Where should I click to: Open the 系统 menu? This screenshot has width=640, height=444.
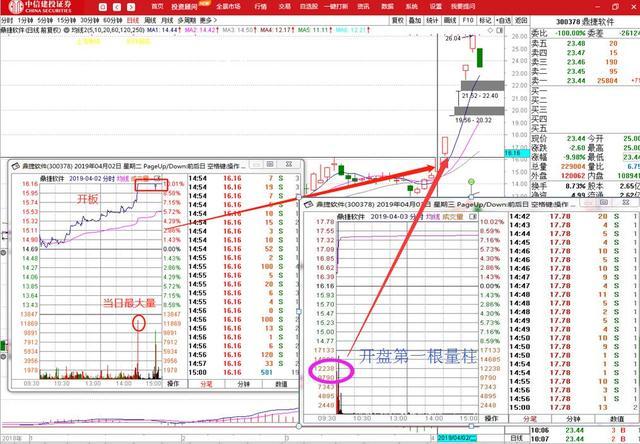click(411, 7)
